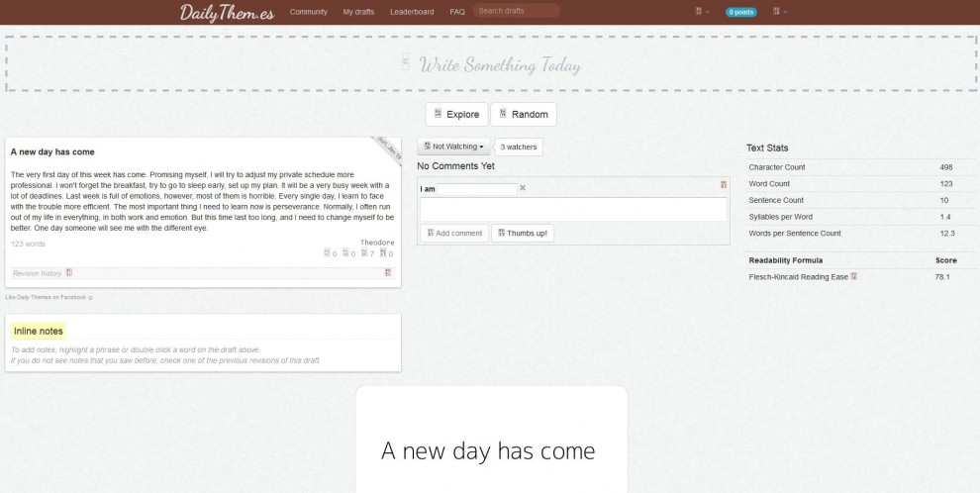Open the header dropdown left of points badge

coord(702,11)
